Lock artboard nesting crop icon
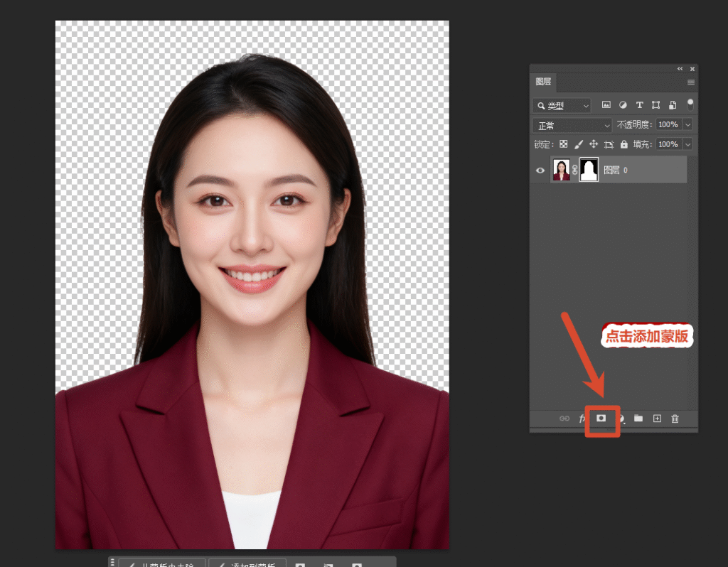This screenshot has width=728, height=567. (609, 145)
